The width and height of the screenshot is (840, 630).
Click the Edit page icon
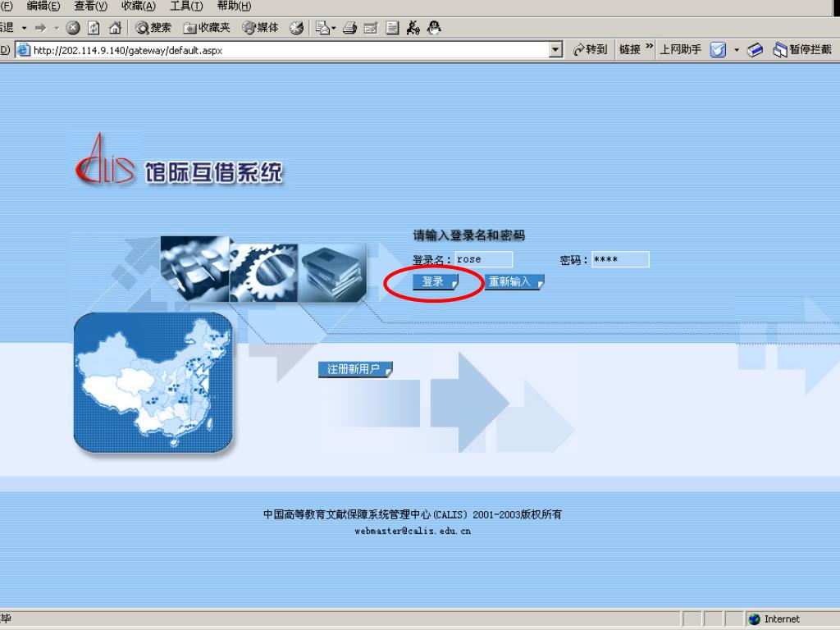click(x=371, y=28)
